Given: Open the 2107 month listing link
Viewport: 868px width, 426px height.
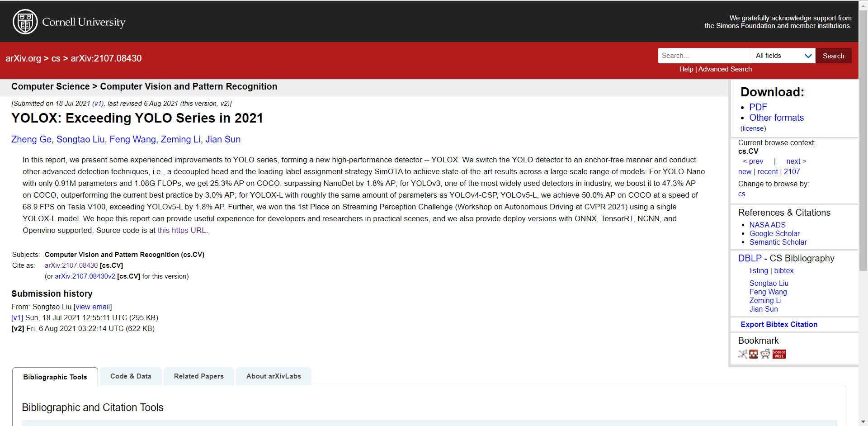Looking at the screenshot, I should pos(792,171).
